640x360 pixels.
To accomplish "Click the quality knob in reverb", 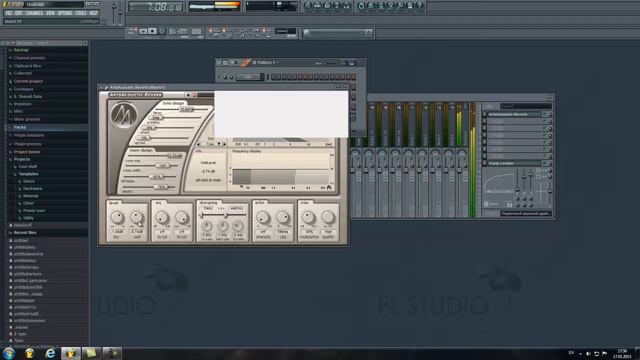I will click(x=328, y=217).
